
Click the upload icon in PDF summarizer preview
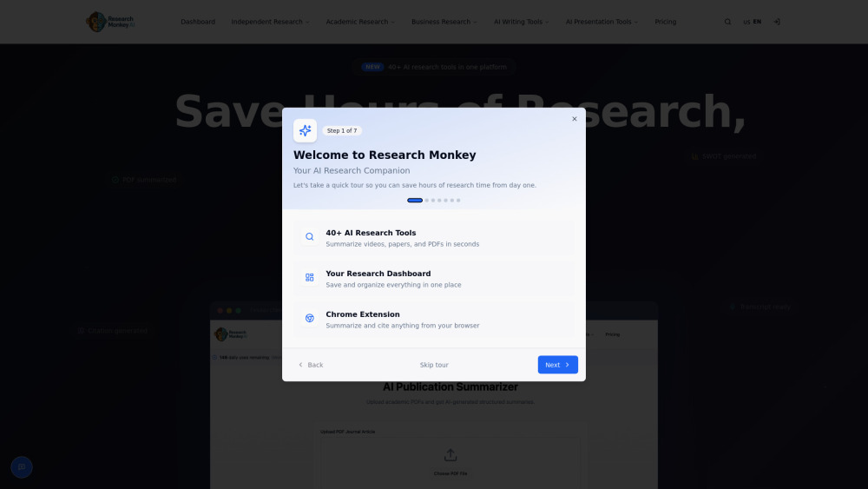(450, 455)
